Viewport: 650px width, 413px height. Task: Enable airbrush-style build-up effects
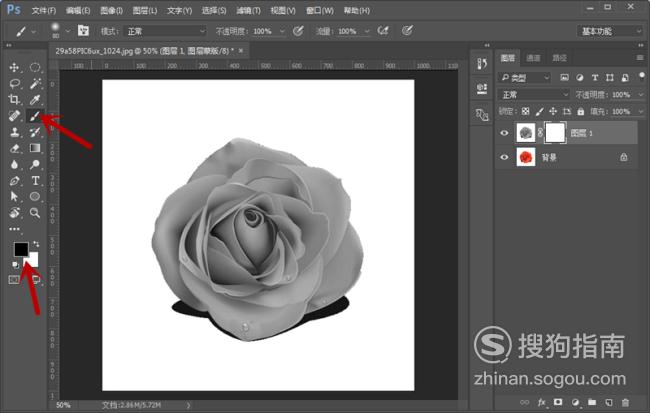383,31
